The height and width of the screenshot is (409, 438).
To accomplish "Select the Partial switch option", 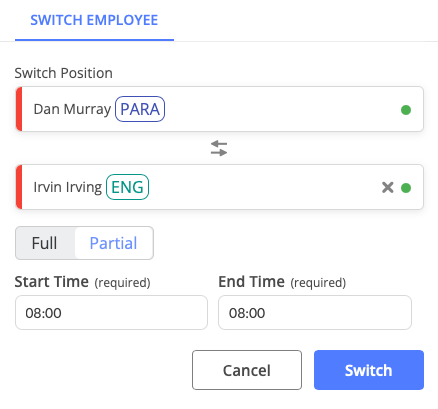I will tap(114, 243).
